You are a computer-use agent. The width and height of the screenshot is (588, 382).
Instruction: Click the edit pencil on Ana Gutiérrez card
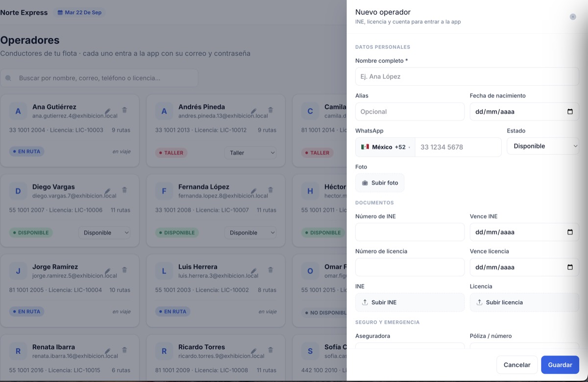[x=107, y=111]
